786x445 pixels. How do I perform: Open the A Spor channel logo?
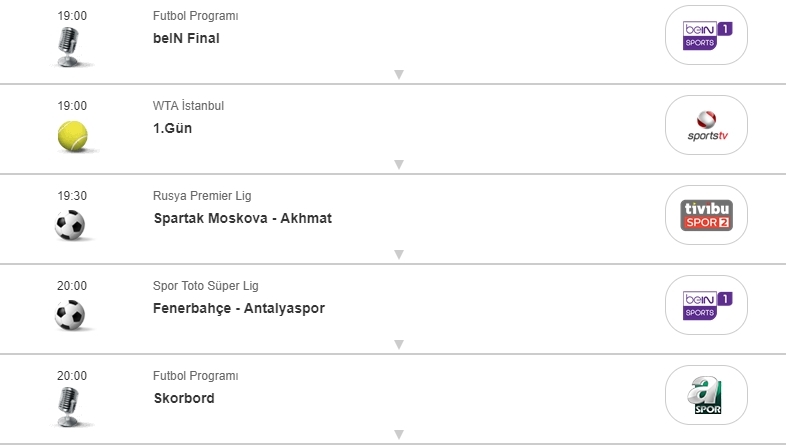pyautogui.click(x=706, y=395)
